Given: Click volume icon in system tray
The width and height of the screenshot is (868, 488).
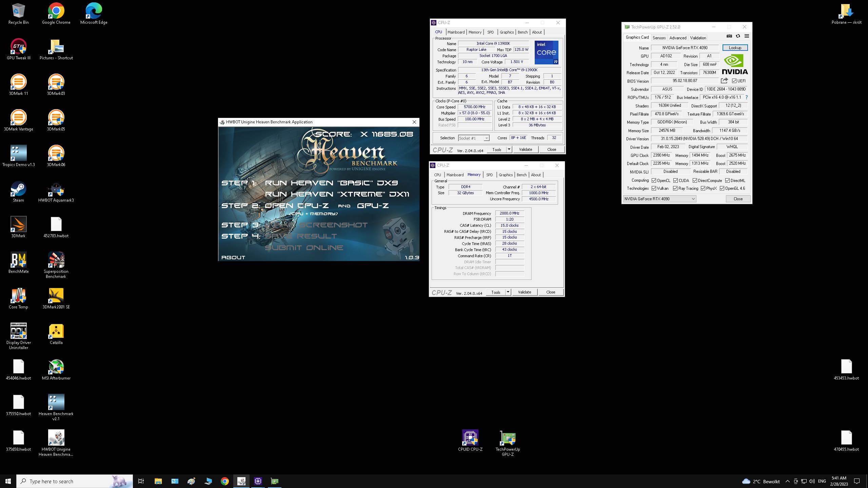Looking at the screenshot, I should click(x=812, y=481).
